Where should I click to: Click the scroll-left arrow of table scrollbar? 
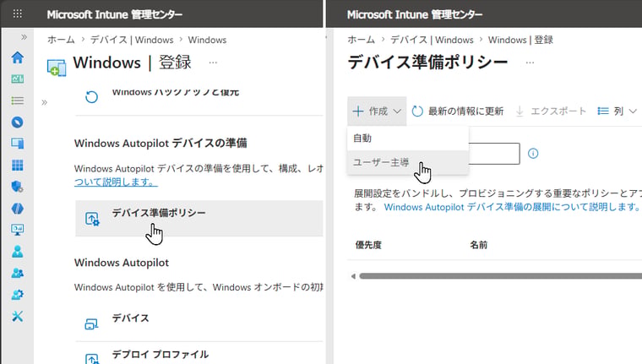tap(353, 276)
